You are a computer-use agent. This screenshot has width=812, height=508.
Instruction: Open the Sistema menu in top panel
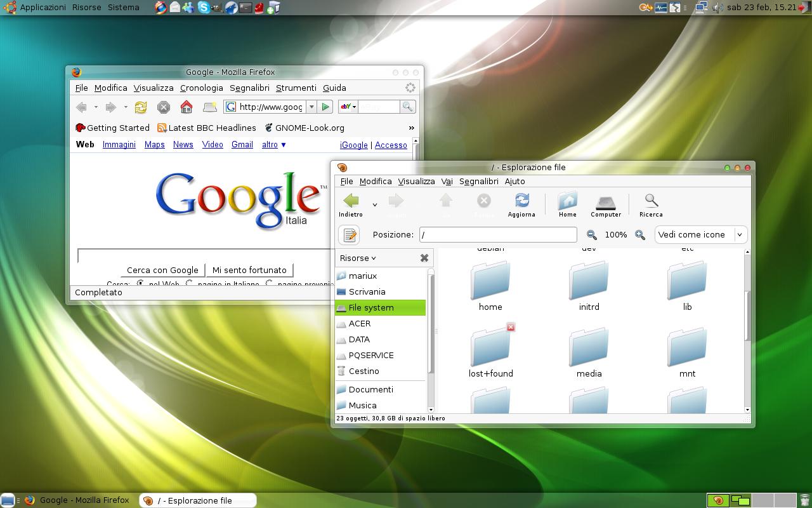123,7
